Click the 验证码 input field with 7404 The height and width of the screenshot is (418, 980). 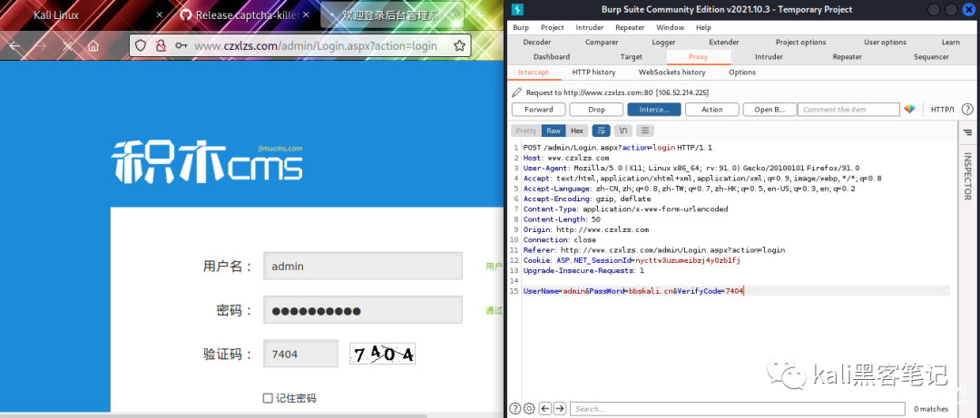pos(300,355)
